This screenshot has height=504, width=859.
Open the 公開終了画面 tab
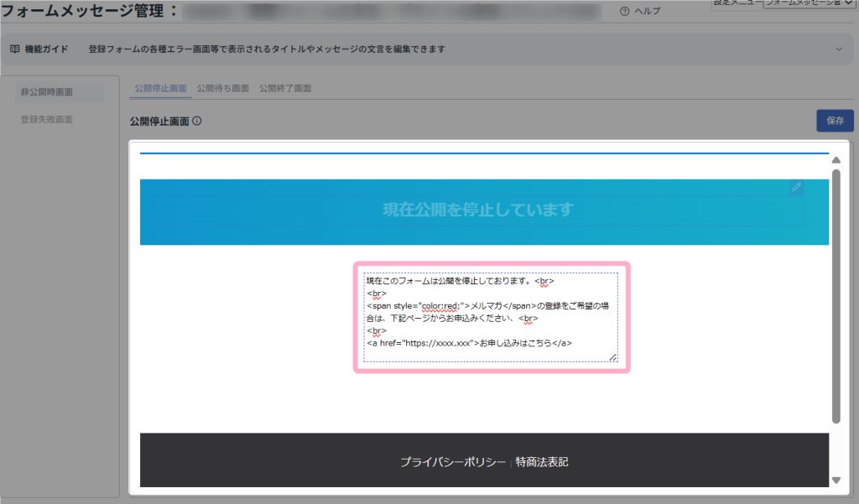coord(284,89)
